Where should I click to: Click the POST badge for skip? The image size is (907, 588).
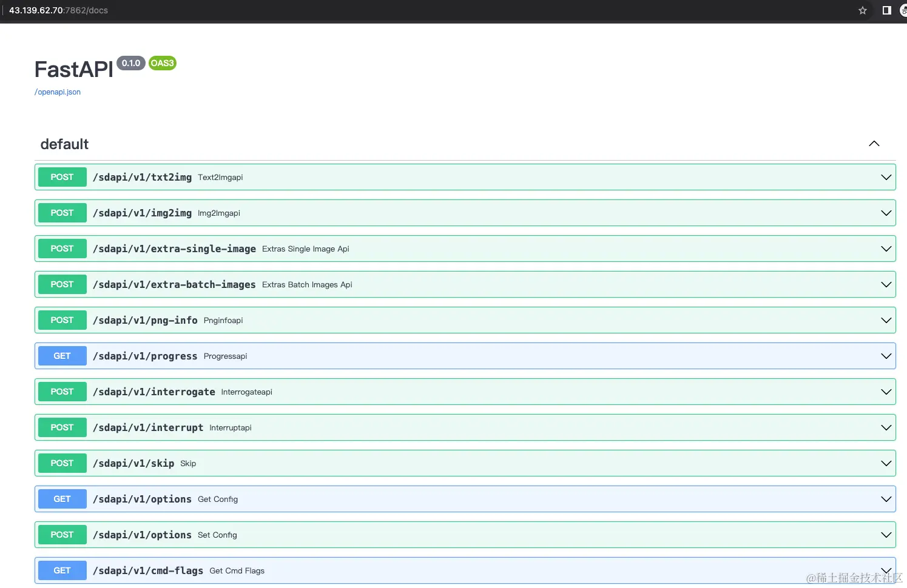62,463
